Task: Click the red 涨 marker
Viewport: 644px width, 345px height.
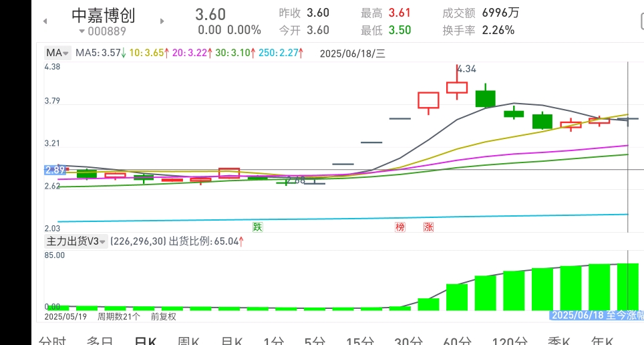Action: tap(428, 227)
